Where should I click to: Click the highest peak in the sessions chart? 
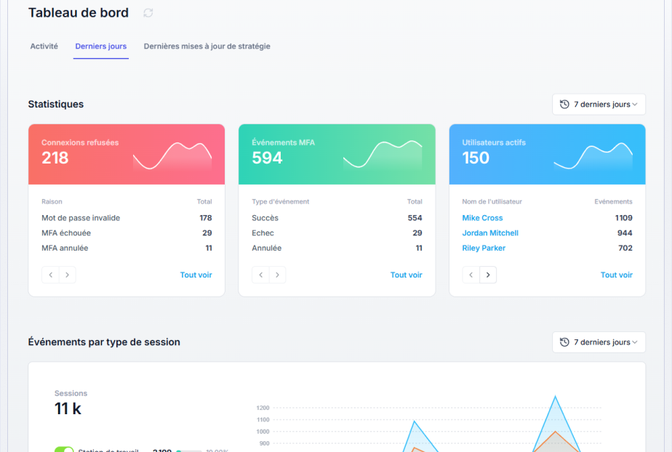coord(555,397)
